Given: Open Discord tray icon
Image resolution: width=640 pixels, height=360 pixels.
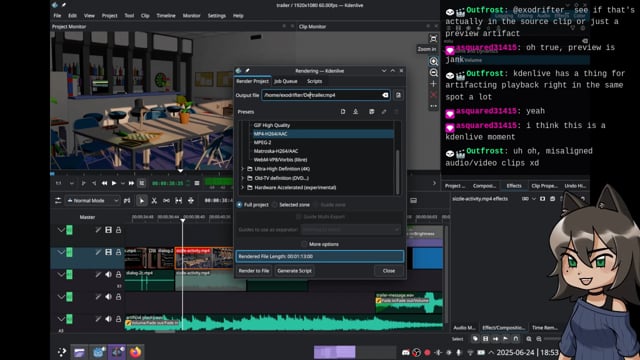Looking at the screenshot, I should pyautogui.click(x=406, y=352).
